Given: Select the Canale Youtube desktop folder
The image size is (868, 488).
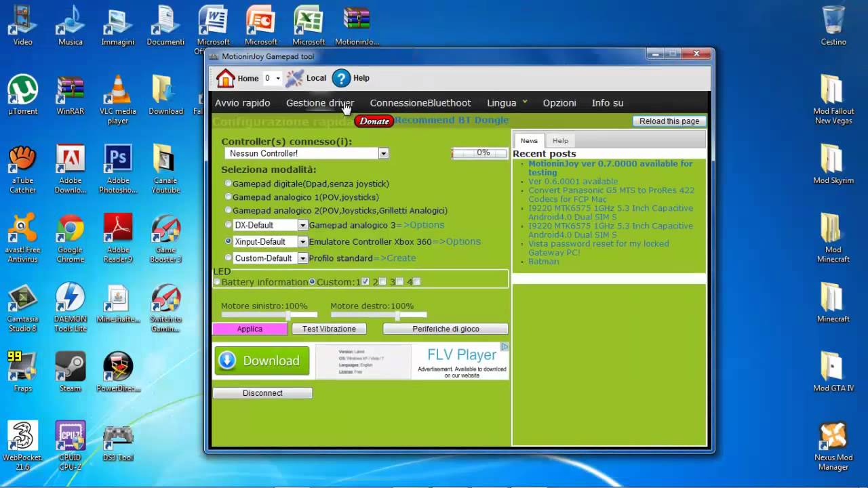Looking at the screenshot, I should (x=165, y=169).
